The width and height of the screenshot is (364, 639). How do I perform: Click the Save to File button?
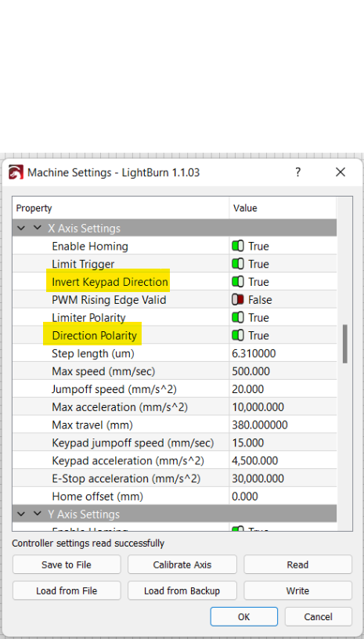pyautogui.click(x=67, y=565)
